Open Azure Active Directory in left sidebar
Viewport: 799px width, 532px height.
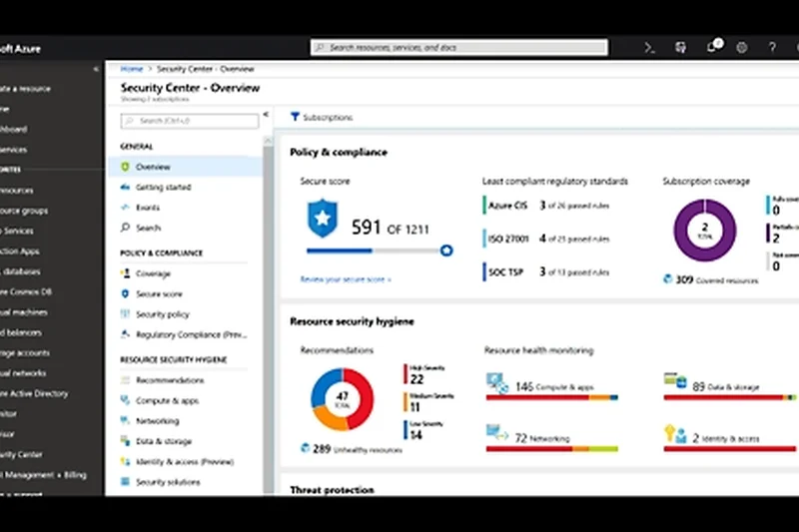(34, 393)
